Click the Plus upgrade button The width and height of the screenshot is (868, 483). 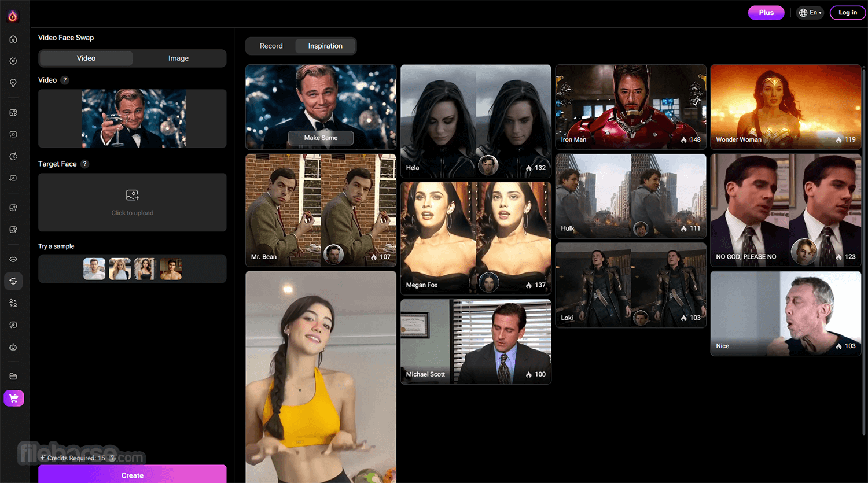click(x=766, y=13)
